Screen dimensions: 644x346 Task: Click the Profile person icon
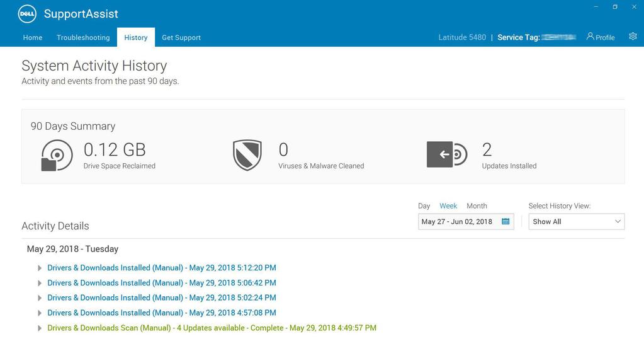click(x=590, y=36)
